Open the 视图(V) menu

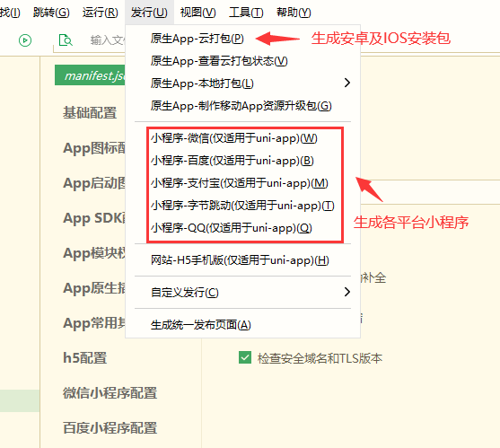[197, 13]
